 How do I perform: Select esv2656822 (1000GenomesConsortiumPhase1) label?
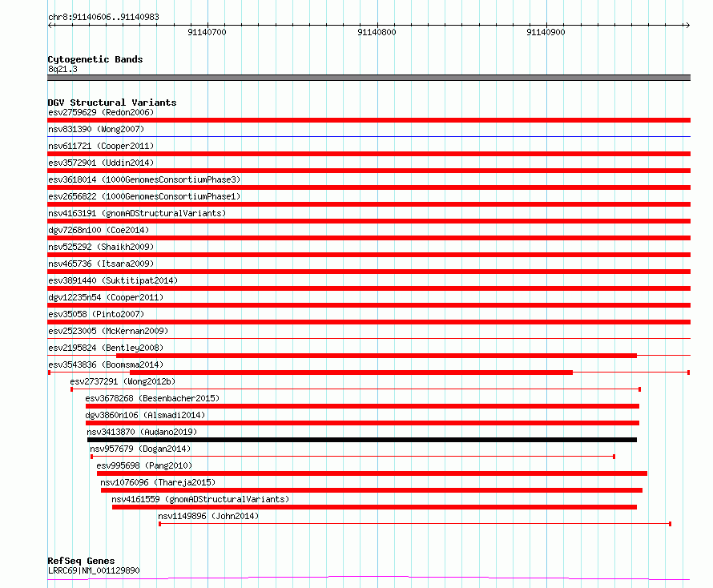[144, 196]
